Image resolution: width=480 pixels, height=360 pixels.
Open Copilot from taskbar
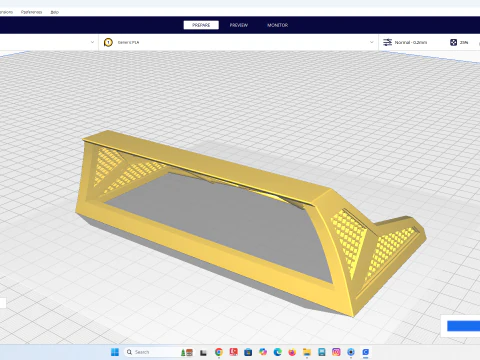click(263, 352)
